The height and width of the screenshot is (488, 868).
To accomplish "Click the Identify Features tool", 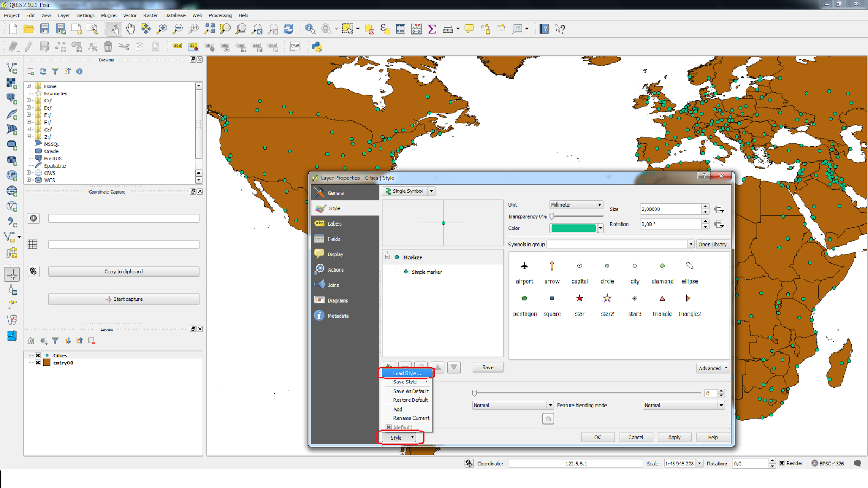I will pyautogui.click(x=310, y=29).
